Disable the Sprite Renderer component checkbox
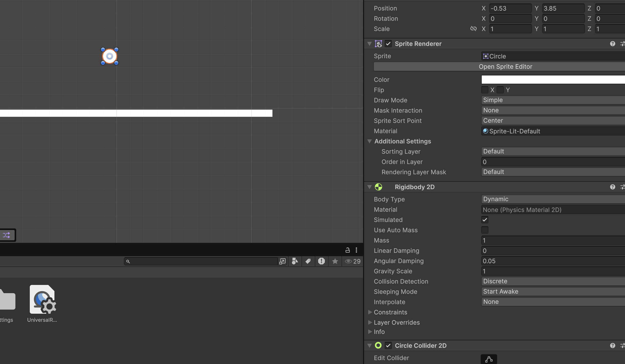This screenshot has width=625, height=364. pos(388,44)
